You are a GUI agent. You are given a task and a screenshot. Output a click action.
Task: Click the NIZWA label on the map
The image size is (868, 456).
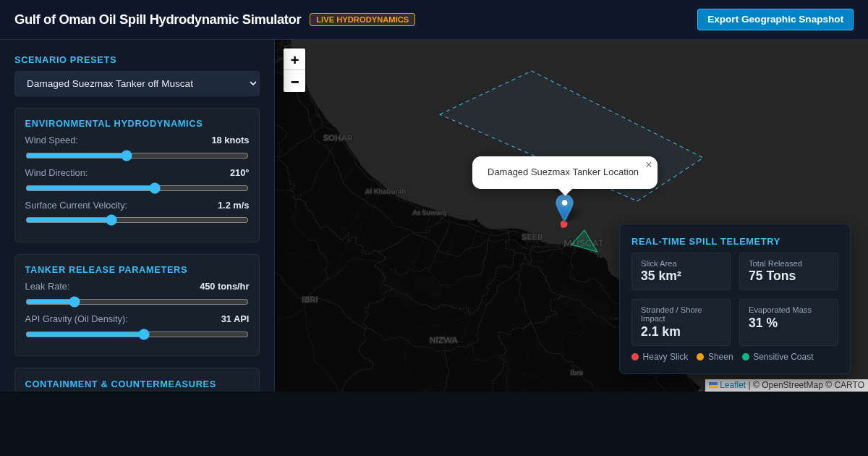point(443,340)
